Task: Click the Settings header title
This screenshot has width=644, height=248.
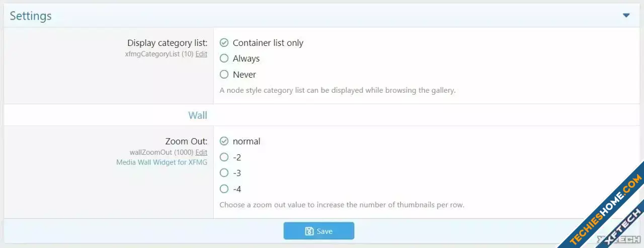Action: click(x=31, y=16)
